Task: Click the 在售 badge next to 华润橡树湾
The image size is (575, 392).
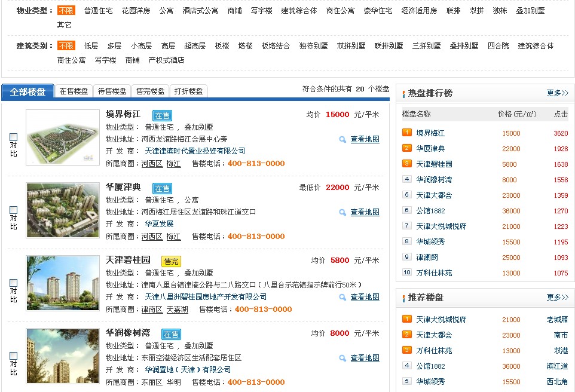Action: click(x=170, y=333)
